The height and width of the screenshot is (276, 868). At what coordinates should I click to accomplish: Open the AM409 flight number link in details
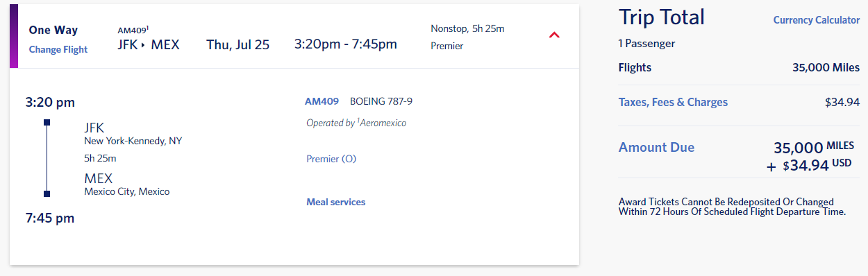tap(322, 101)
